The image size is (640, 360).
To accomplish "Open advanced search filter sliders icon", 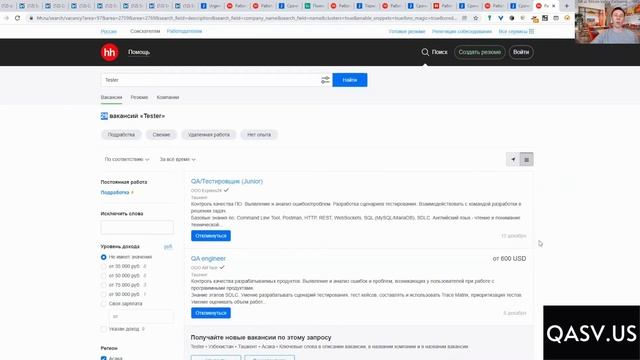I will tap(325, 80).
